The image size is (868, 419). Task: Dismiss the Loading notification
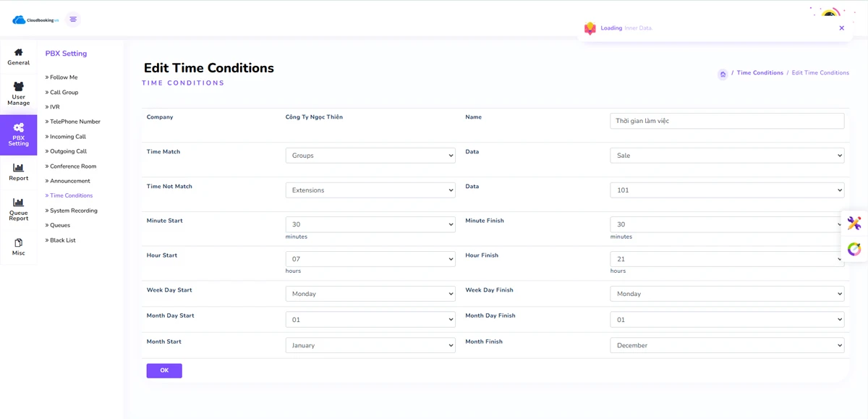(x=841, y=28)
